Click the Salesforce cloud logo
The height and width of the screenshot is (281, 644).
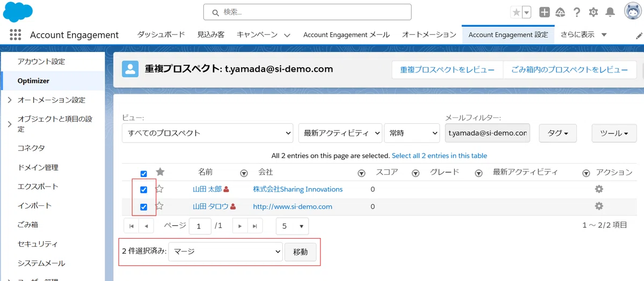click(x=18, y=12)
